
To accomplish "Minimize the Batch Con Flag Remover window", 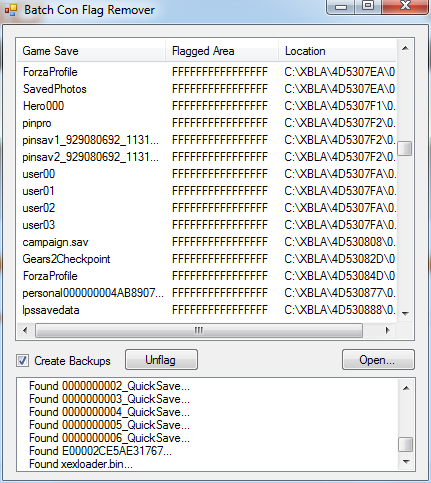I will click(341, 7).
